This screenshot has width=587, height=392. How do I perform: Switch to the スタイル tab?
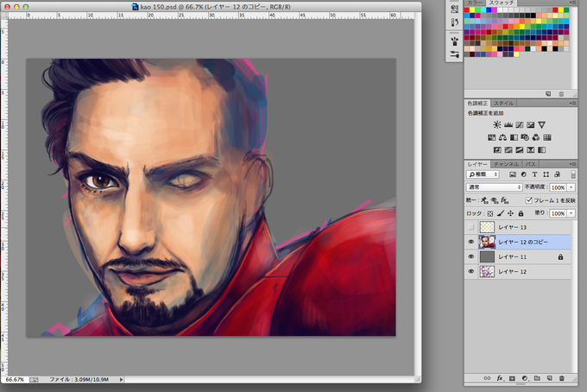pyautogui.click(x=503, y=104)
